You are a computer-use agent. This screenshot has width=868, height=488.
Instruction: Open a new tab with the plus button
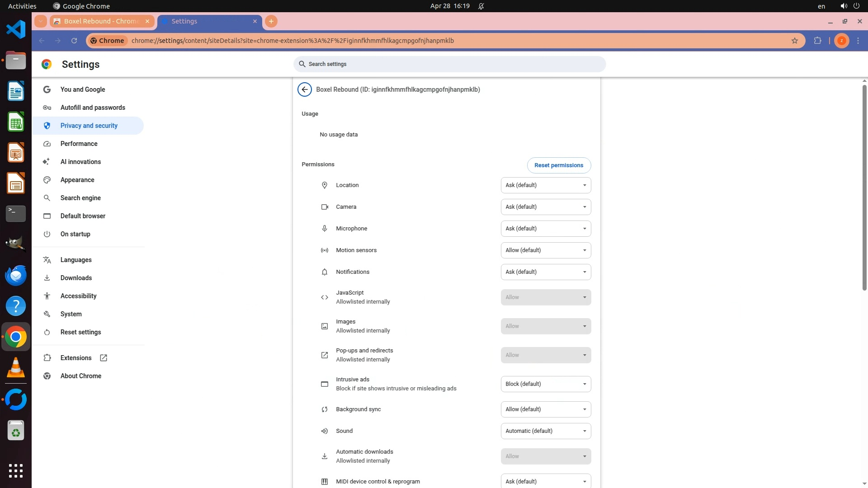(271, 21)
